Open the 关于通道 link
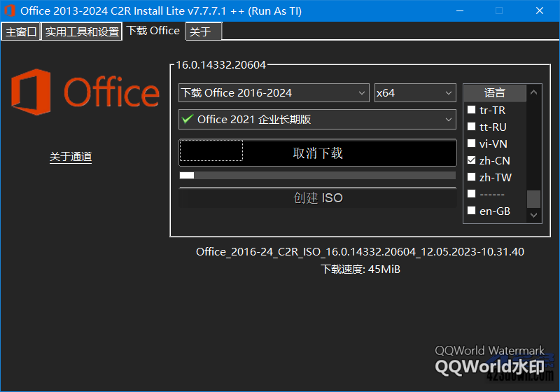The height and width of the screenshot is (392, 560). 71,157
